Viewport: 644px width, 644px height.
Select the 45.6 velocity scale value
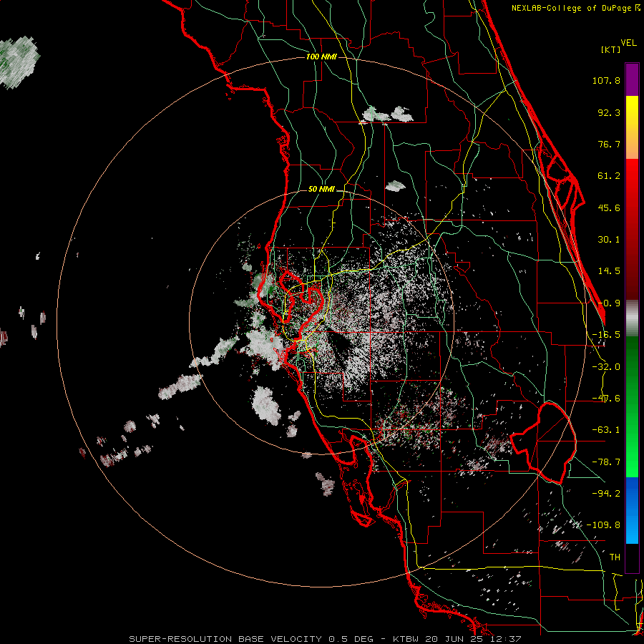[609, 208]
